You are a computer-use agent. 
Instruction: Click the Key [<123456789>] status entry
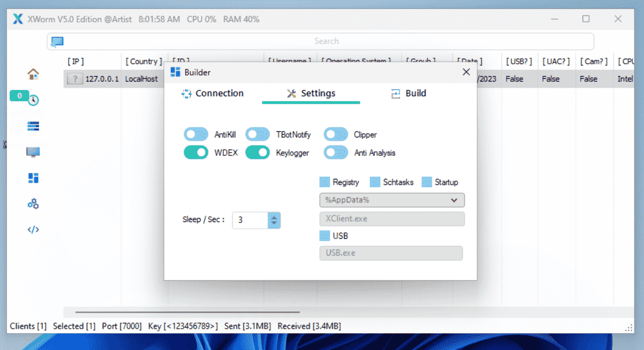[183, 326]
